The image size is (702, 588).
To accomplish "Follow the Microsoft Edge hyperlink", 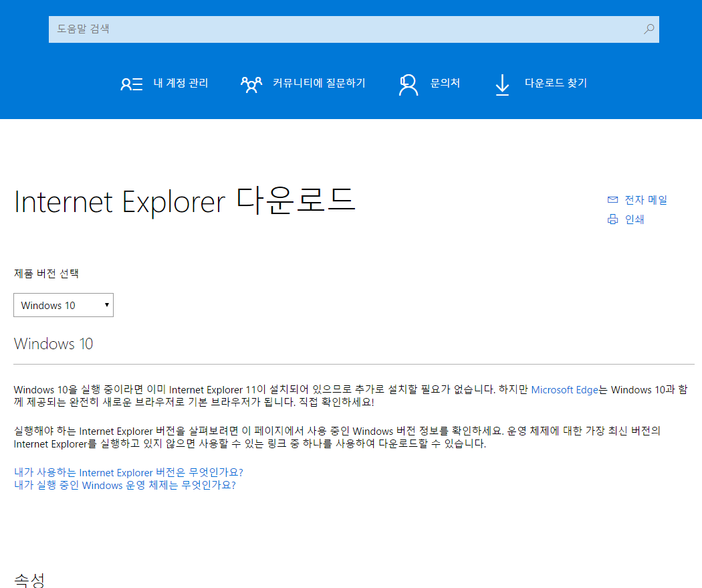I will coord(564,389).
